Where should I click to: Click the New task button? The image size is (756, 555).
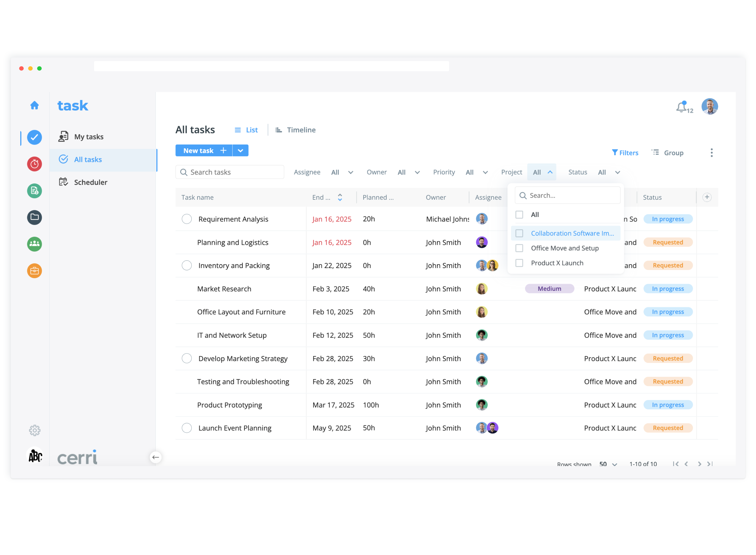[204, 151]
